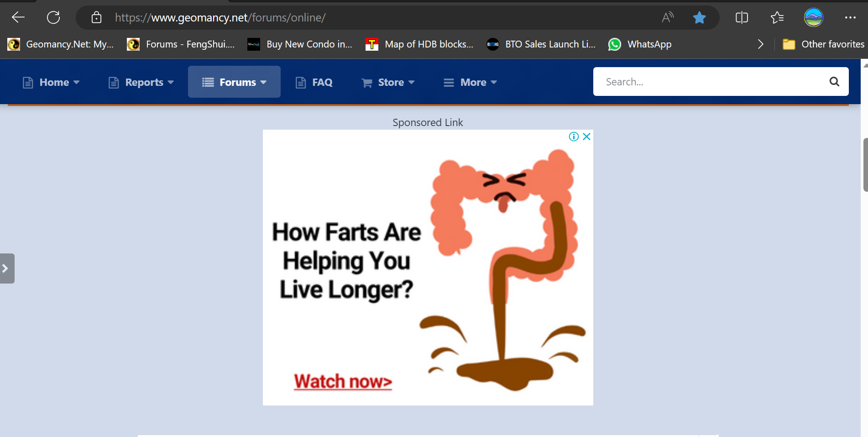The width and height of the screenshot is (868, 437).
Task: Click the ad info icon
Action: click(x=574, y=137)
